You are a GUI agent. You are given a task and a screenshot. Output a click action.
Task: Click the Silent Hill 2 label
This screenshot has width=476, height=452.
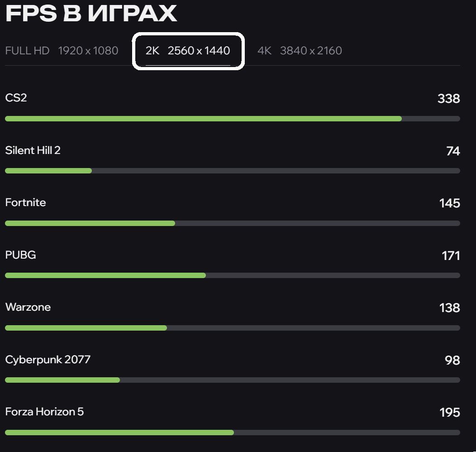(33, 150)
